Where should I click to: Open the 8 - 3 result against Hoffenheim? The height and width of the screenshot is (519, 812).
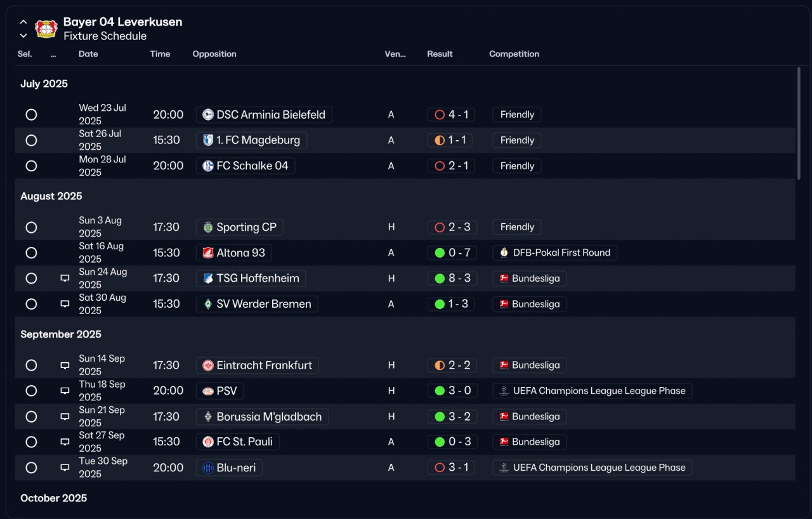[451, 279]
